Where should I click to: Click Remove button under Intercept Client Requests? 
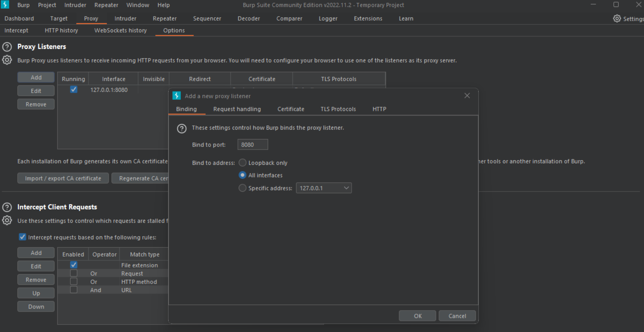(x=36, y=280)
